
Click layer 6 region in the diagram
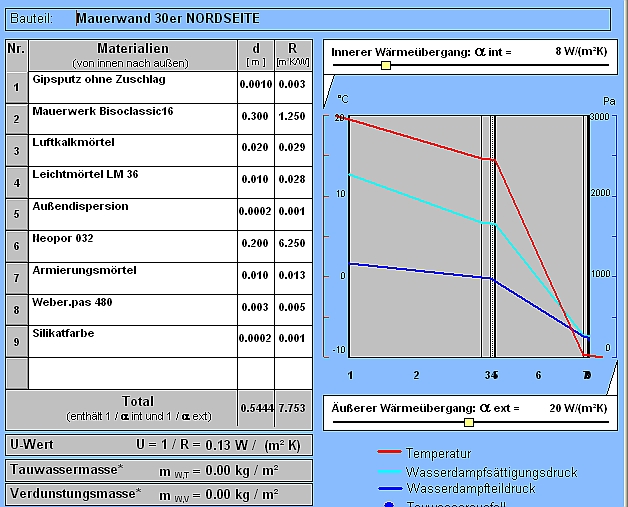coord(539,236)
